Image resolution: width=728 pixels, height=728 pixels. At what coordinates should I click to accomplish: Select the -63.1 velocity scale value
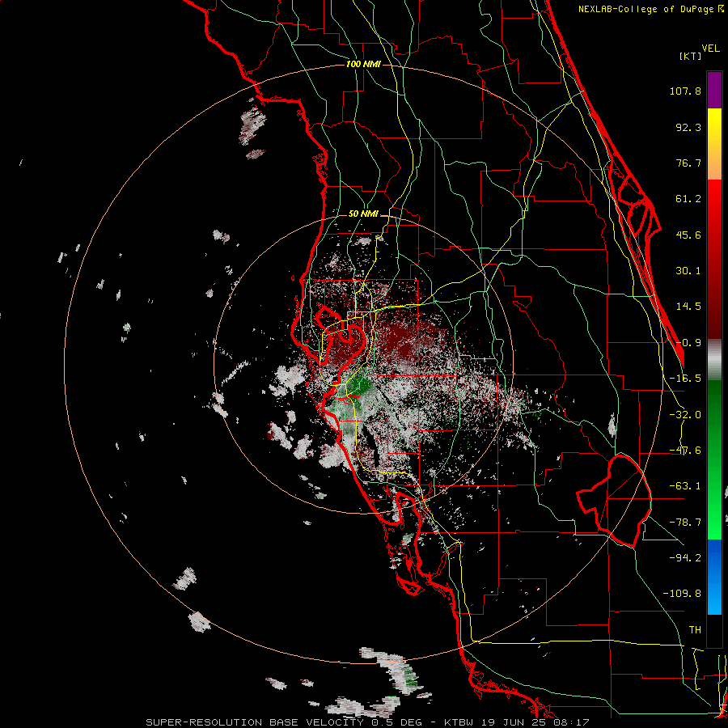(685, 486)
